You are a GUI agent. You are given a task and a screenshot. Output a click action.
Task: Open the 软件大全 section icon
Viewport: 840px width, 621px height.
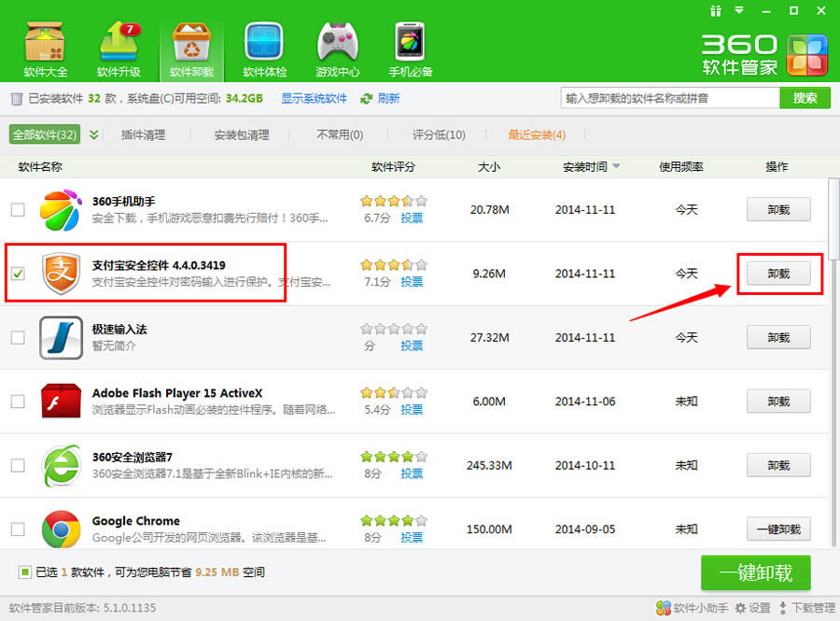[x=44, y=42]
